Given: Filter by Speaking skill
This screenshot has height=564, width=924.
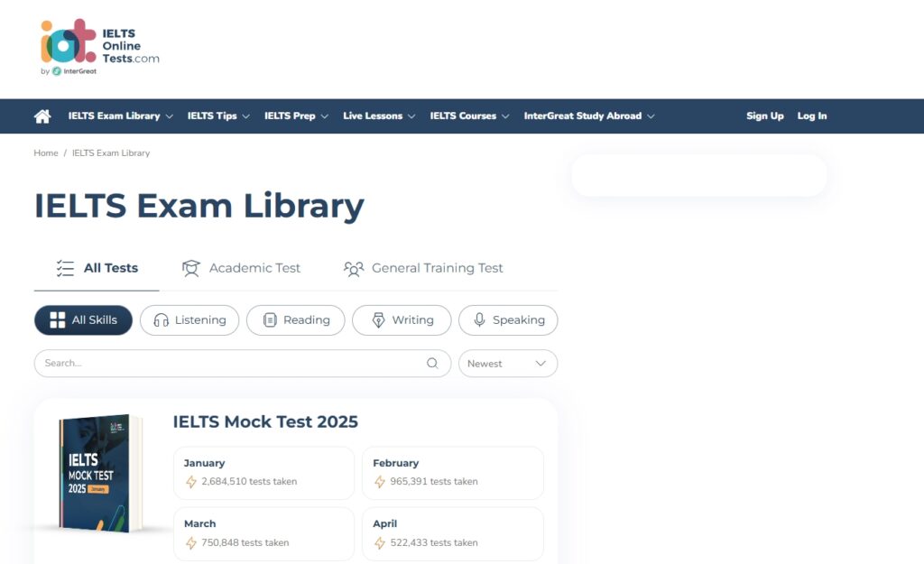Looking at the screenshot, I should click(x=508, y=320).
